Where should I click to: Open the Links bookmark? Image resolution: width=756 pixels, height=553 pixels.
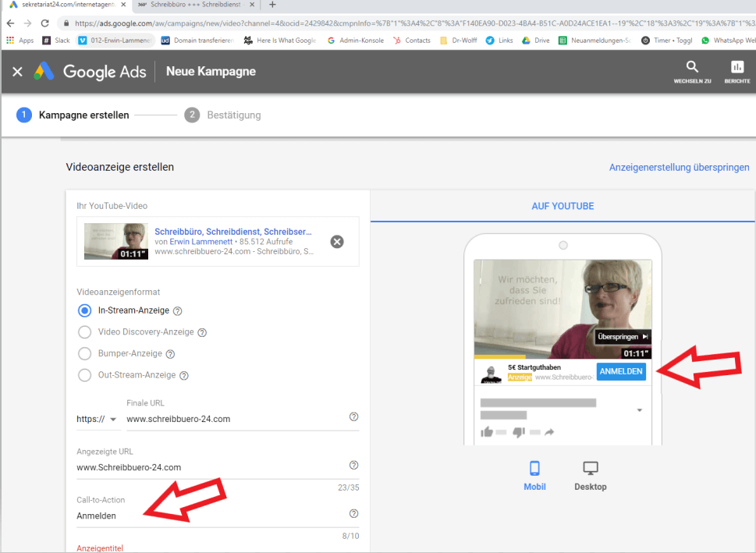[x=499, y=41]
